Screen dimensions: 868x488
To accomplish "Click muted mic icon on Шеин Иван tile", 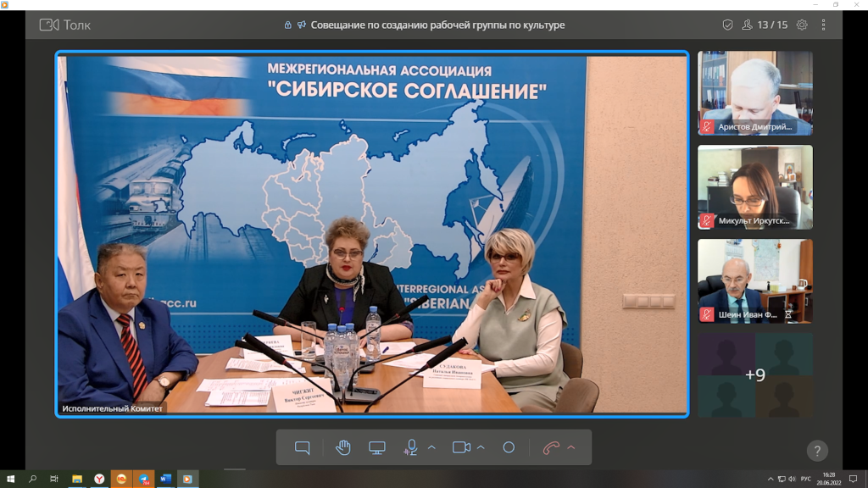I will 707,315.
